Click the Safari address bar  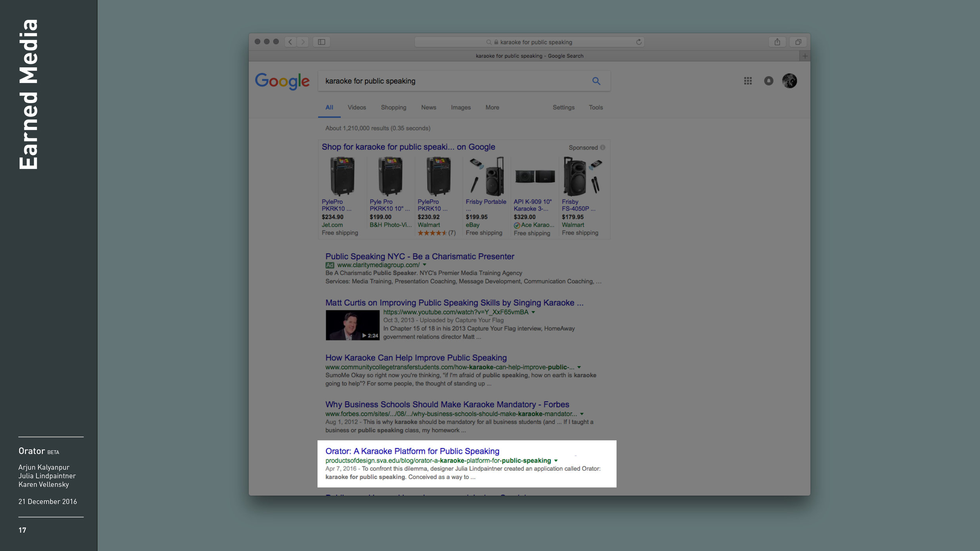coord(529,42)
